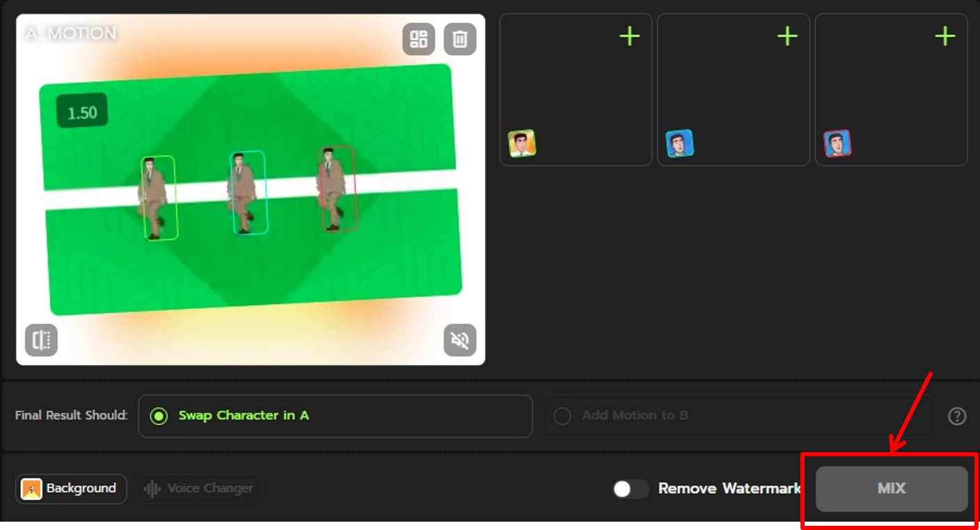Image resolution: width=980 pixels, height=530 pixels.
Task: Click the plus in the second character slot
Action: 787,36
